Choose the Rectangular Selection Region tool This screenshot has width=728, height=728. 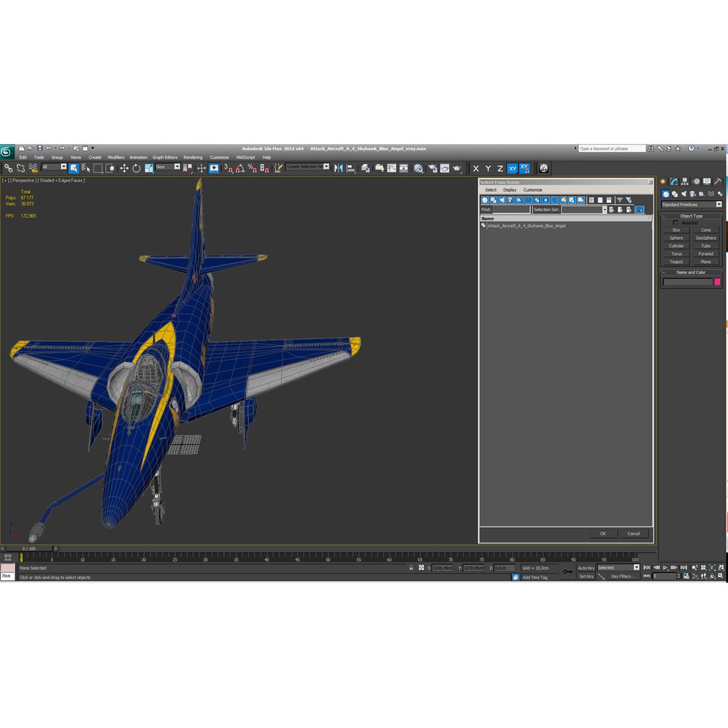[x=98, y=168]
